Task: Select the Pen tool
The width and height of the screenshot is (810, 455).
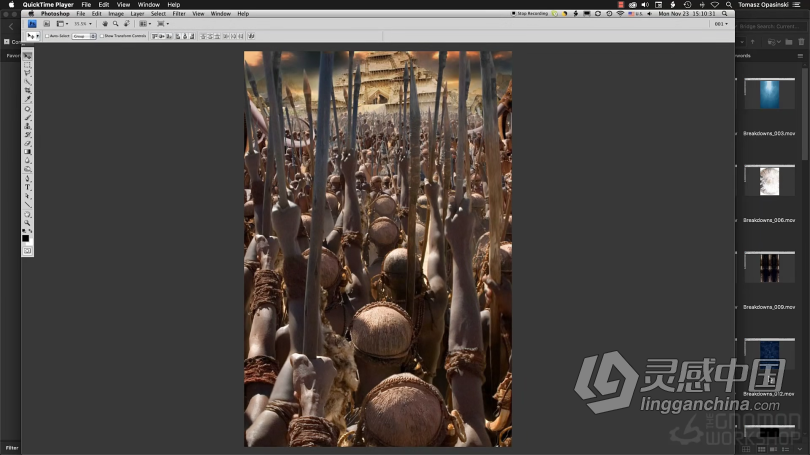Action: coord(27,179)
